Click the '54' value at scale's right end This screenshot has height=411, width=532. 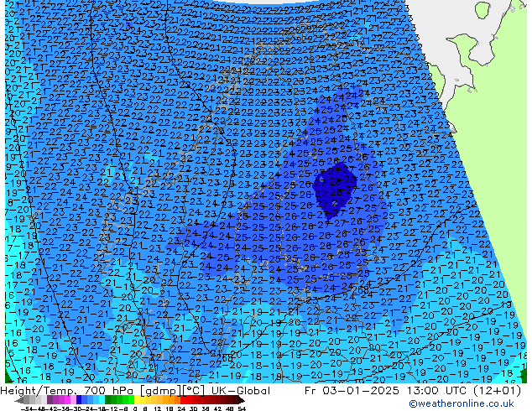pyautogui.click(x=242, y=409)
